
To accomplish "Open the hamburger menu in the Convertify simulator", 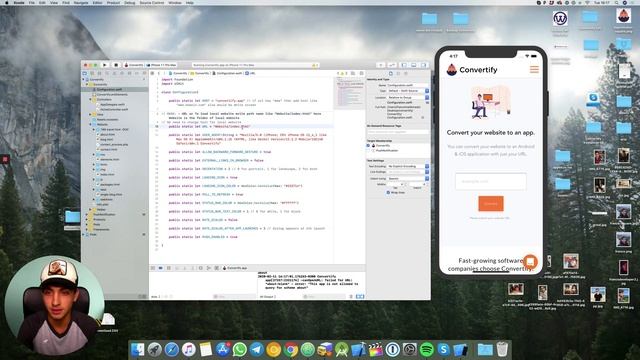I will click(534, 70).
